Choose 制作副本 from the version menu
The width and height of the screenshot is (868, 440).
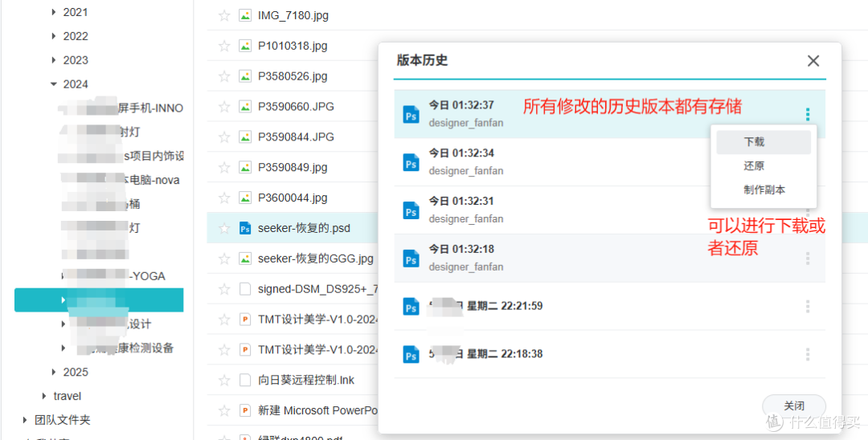(764, 189)
